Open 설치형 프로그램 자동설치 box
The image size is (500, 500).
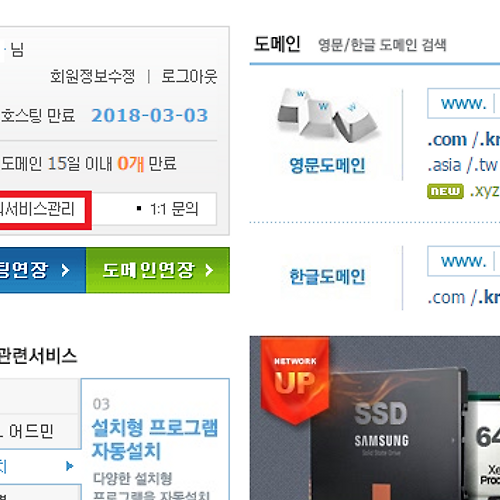point(155,439)
